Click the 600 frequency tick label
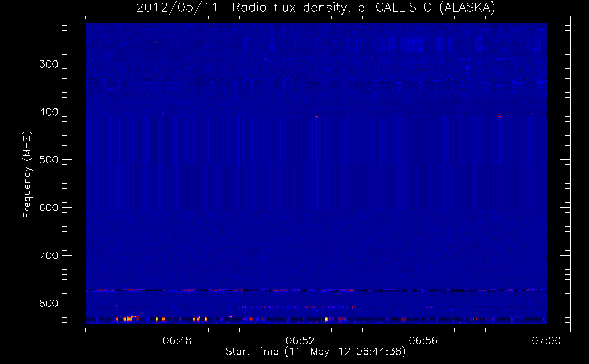Viewport: 589px width, 364px height. coord(49,207)
